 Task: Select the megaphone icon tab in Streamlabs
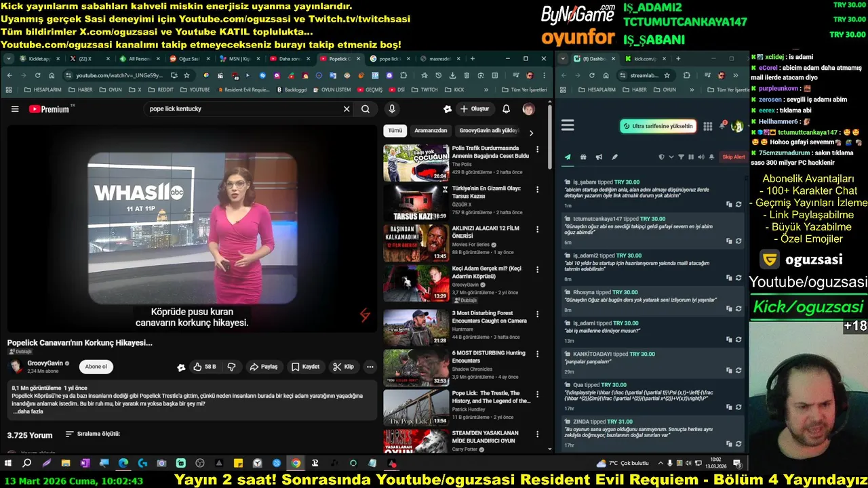599,157
